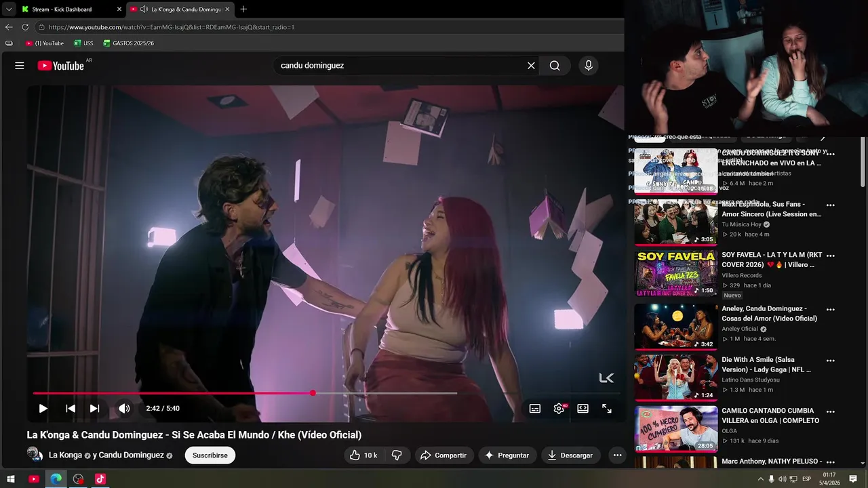868x488 pixels.
Task: Click the Preguntar button
Action: point(507,455)
